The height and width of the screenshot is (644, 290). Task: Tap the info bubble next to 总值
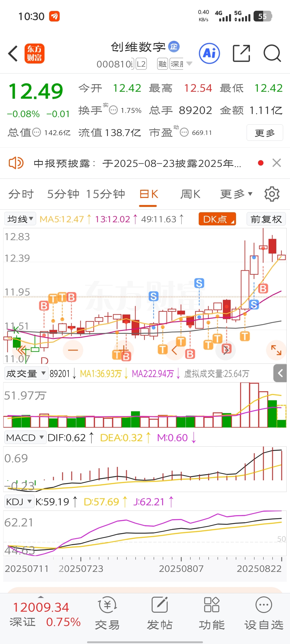(37, 132)
